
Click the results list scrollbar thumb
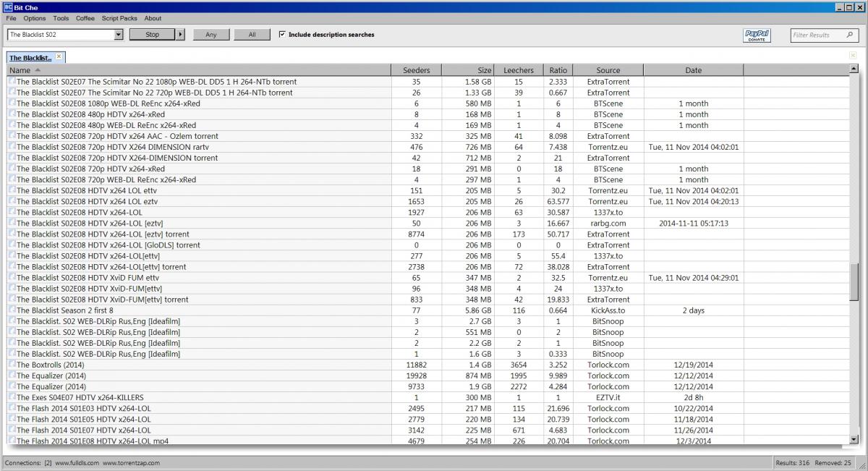tap(854, 282)
